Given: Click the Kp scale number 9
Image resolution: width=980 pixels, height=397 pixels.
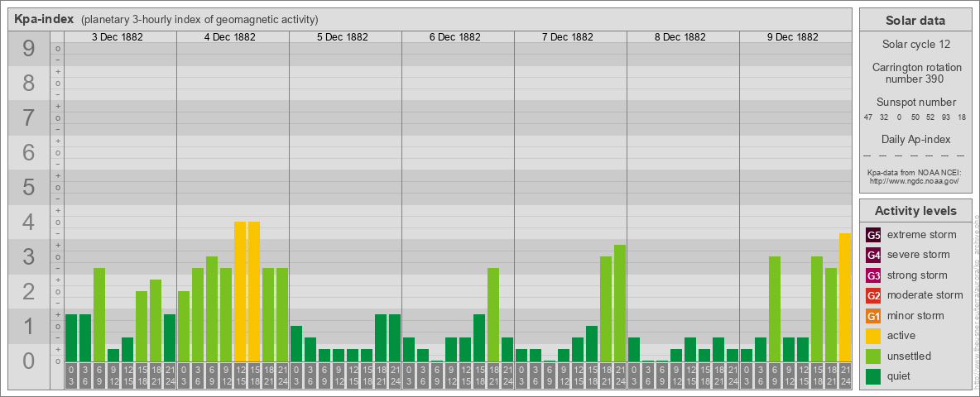Looking at the screenshot, I should 29,49.
